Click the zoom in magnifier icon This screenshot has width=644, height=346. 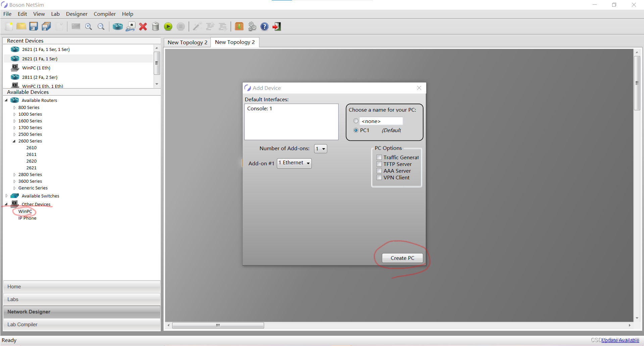pos(89,26)
